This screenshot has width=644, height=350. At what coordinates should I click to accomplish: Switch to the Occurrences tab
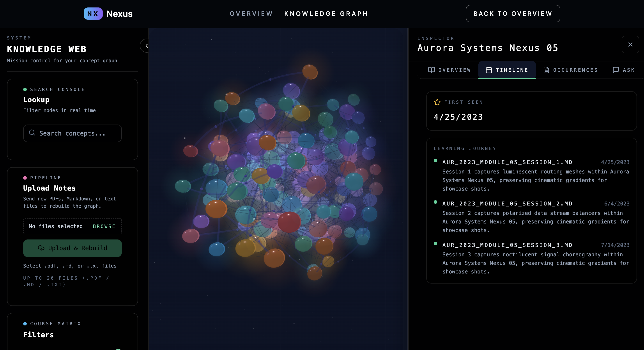(x=575, y=70)
